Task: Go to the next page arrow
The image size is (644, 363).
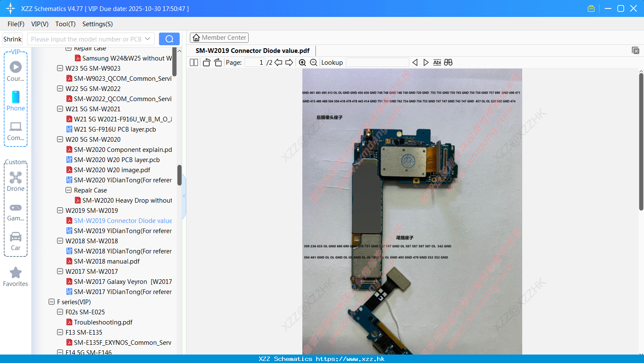Action: point(289,63)
